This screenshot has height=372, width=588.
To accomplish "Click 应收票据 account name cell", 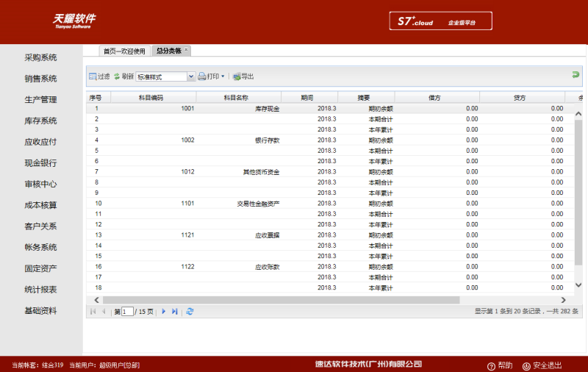I will point(238,235).
